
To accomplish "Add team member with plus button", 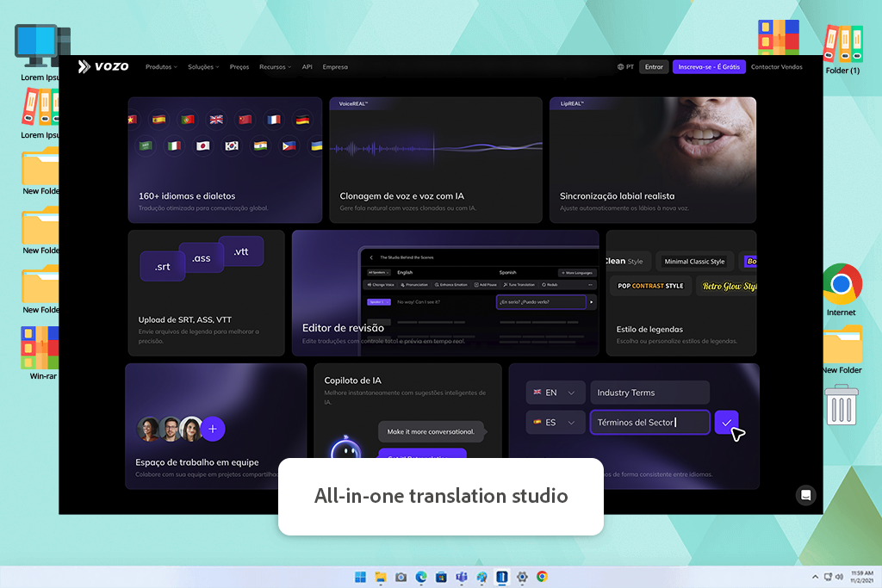I will (x=213, y=429).
